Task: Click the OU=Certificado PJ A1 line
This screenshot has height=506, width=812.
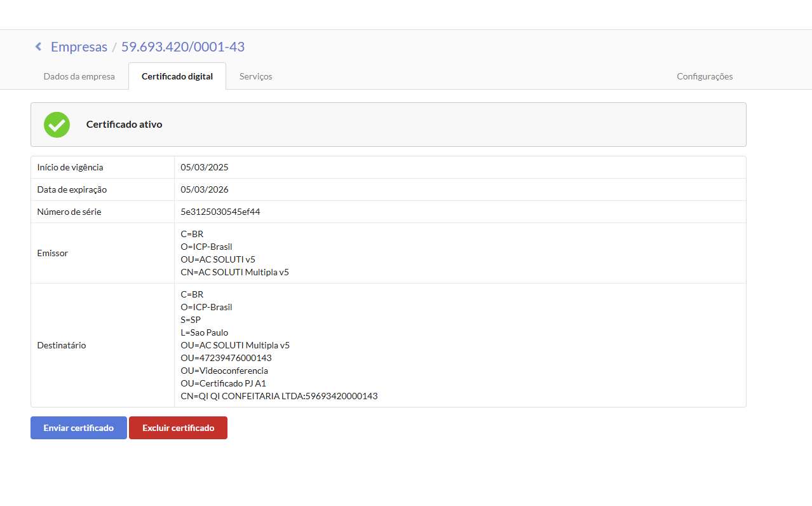Action: (x=223, y=383)
